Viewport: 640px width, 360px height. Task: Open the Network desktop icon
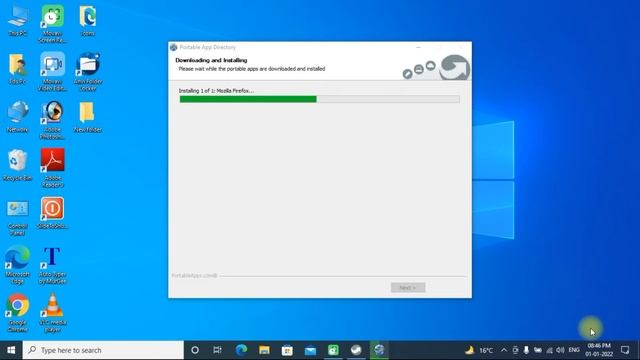18,117
